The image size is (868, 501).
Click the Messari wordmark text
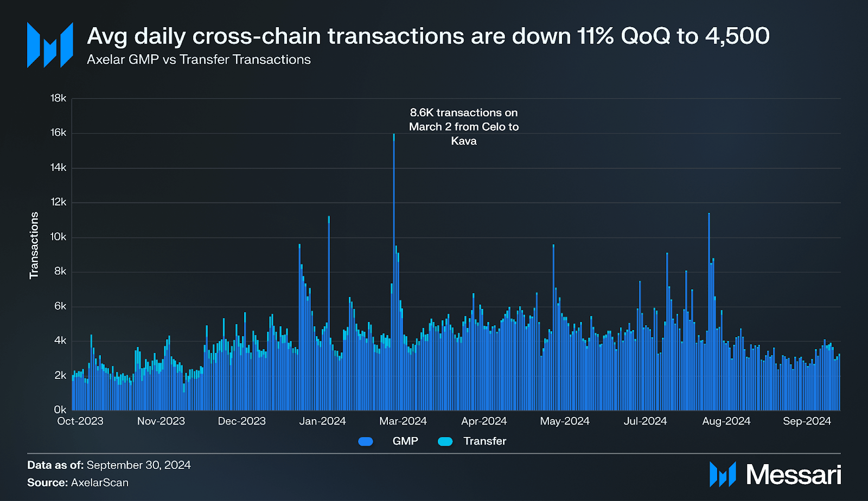pos(793,475)
